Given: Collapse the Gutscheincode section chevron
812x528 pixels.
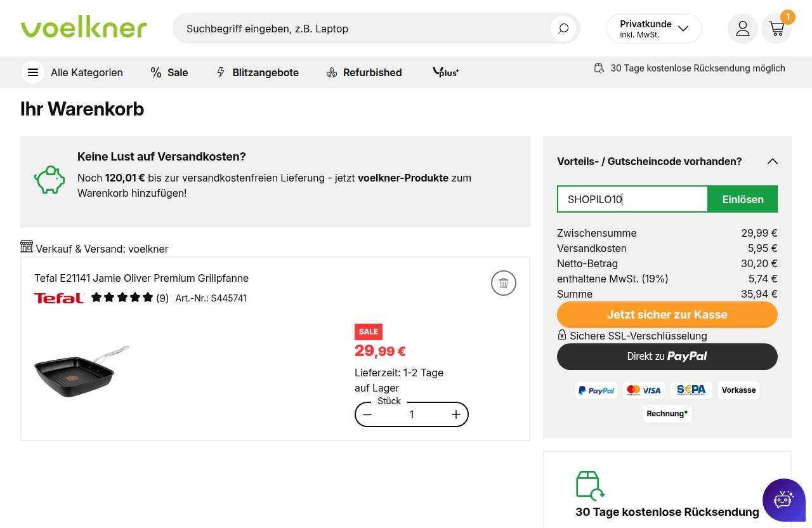Looking at the screenshot, I should pyautogui.click(x=773, y=161).
